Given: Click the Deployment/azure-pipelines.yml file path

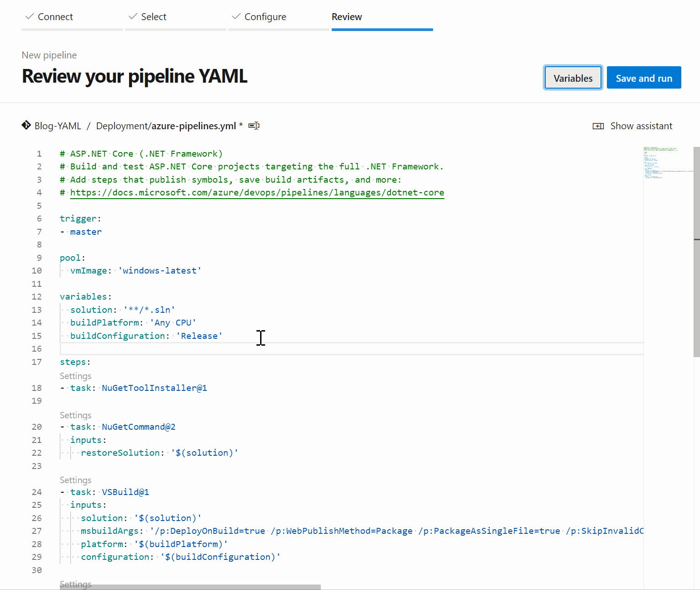Looking at the screenshot, I should click(166, 126).
